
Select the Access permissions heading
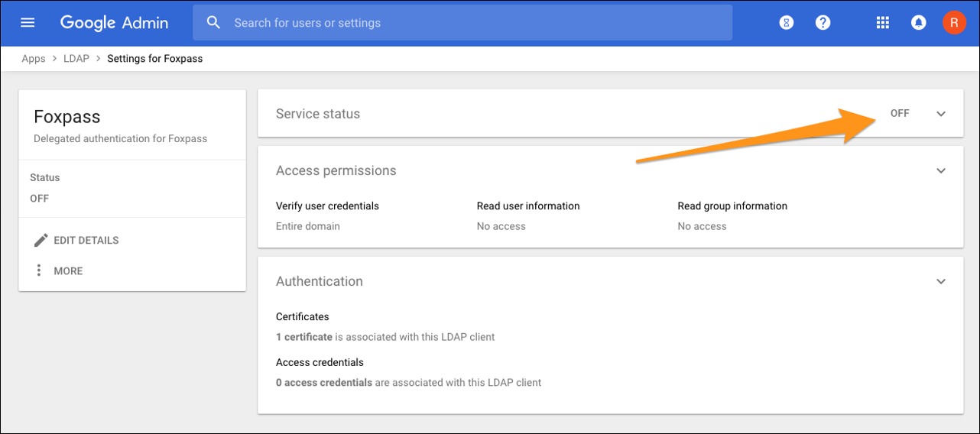pos(336,171)
